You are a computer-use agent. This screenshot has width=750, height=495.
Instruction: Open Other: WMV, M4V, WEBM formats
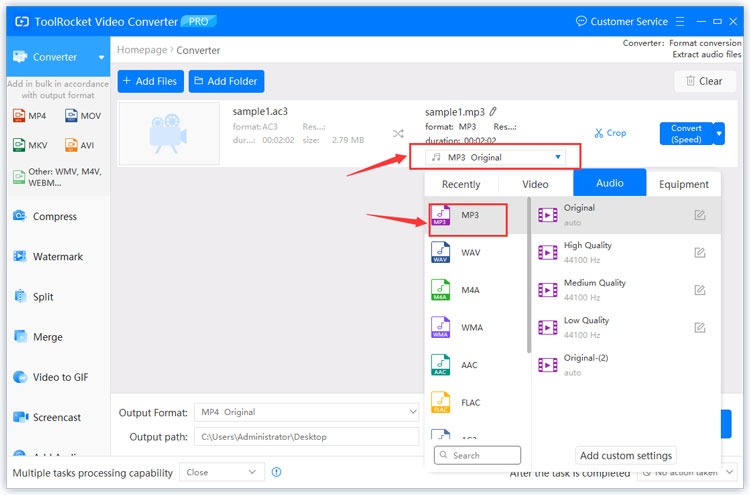(x=57, y=177)
